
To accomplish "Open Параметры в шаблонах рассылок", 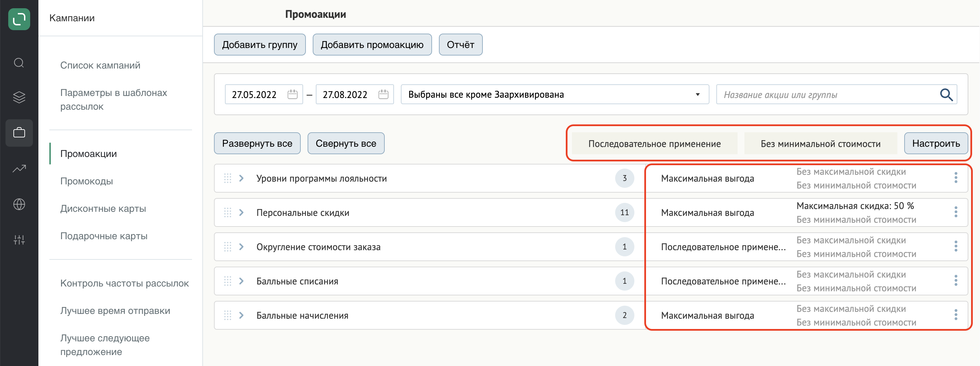I will coord(114,100).
